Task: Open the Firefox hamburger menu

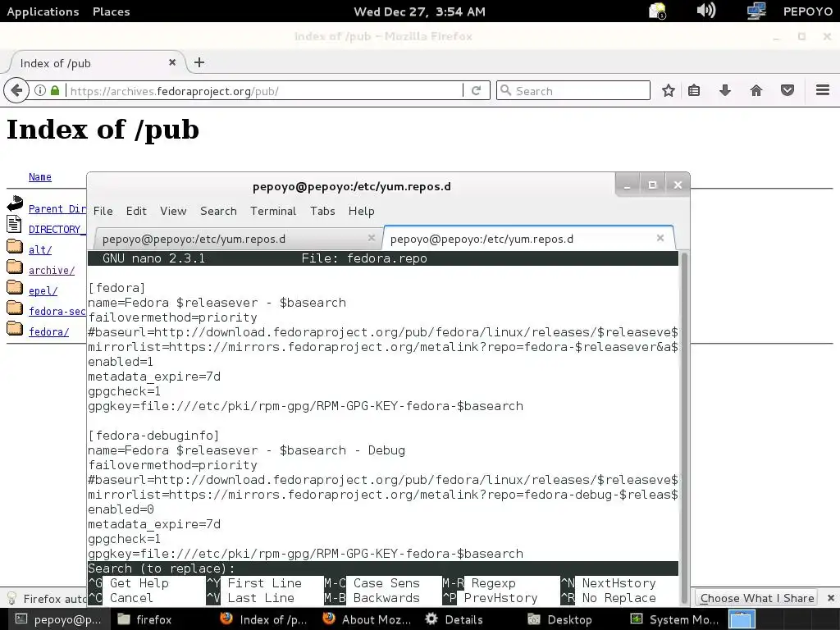Action: tap(822, 90)
